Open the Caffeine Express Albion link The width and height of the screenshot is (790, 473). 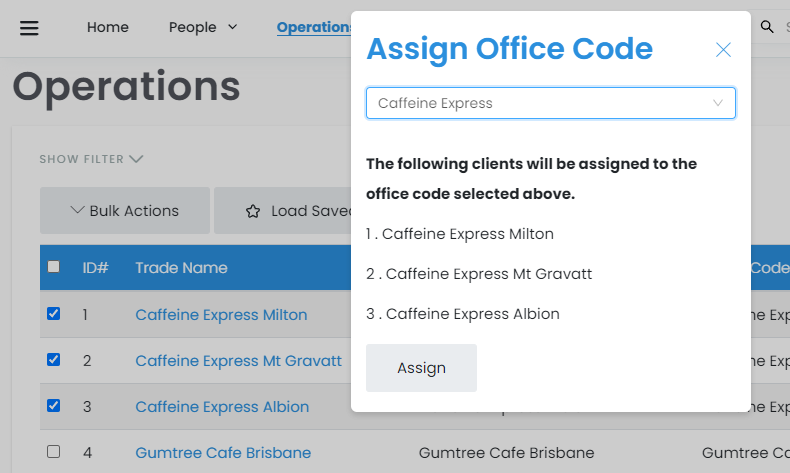222,407
